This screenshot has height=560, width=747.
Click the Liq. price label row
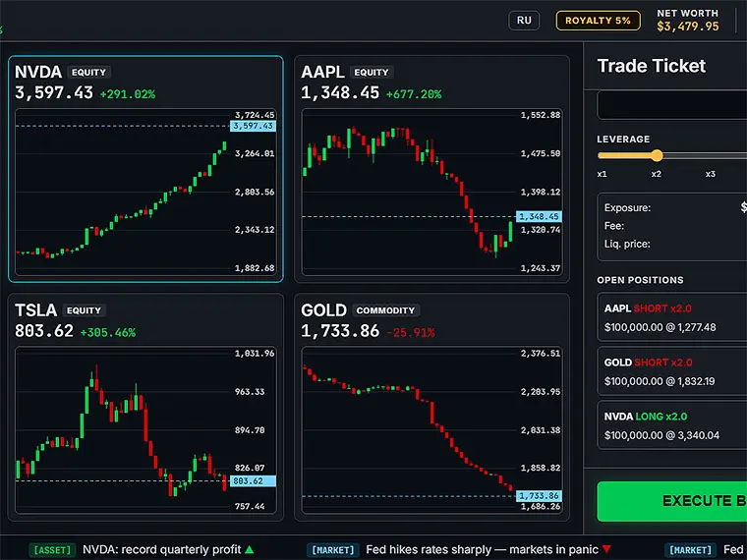coord(671,244)
